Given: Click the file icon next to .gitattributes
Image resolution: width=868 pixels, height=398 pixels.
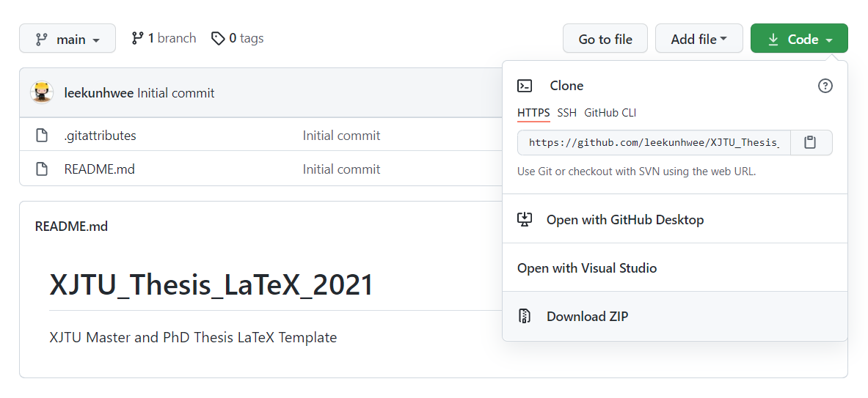Looking at the screenshot, I should coord(42,136).
